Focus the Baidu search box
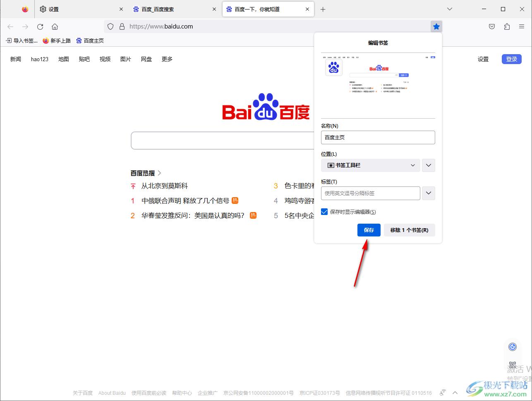 [223, 141]
